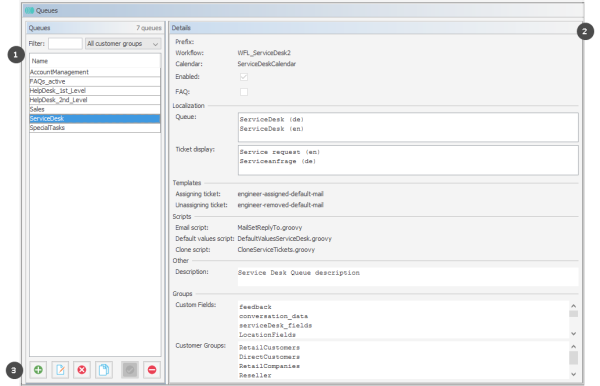Image resolution: width=600 pixels, height=386 pixels.
Task: Select the Sales queue
Action: [x=95, y=109]
